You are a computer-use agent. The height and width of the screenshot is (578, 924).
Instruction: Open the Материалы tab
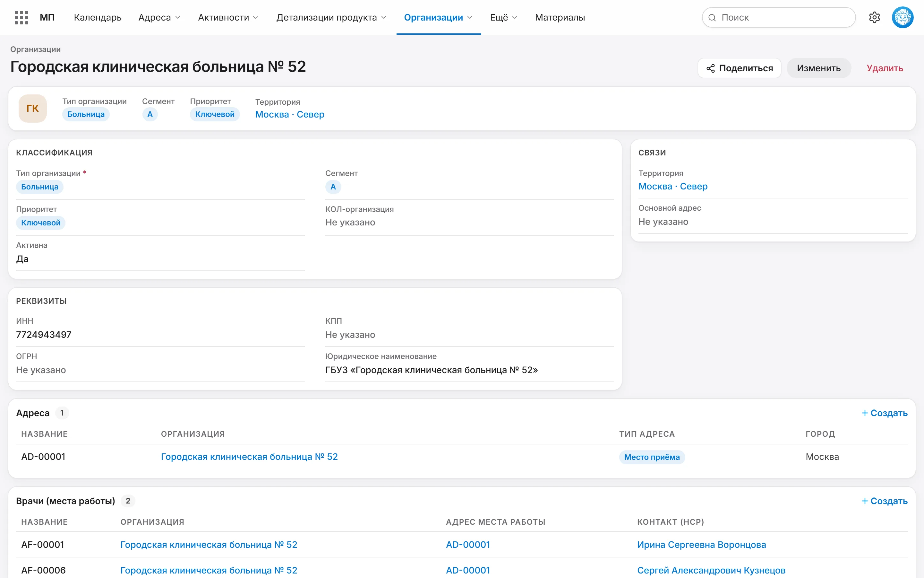[560, 18]
